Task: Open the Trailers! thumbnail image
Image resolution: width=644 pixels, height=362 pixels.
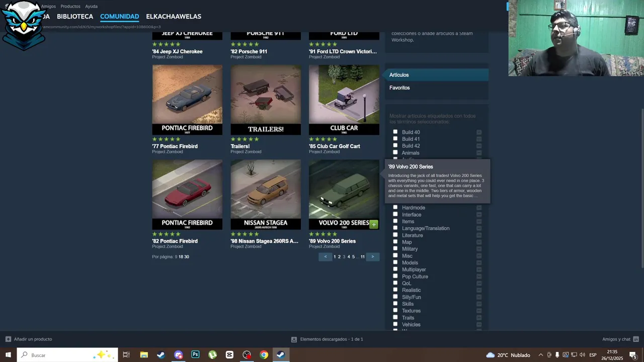Action: pyautogui.click(x=266, y=100)
